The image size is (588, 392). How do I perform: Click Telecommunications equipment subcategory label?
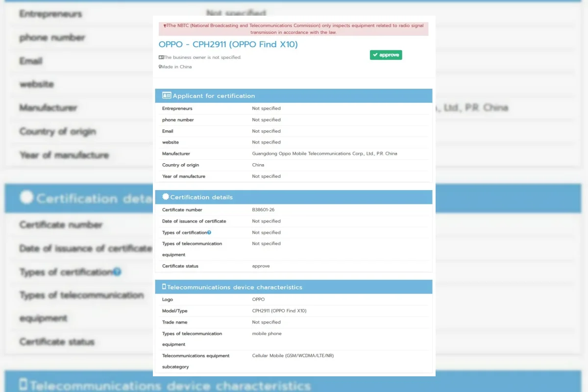coord(196,361)
